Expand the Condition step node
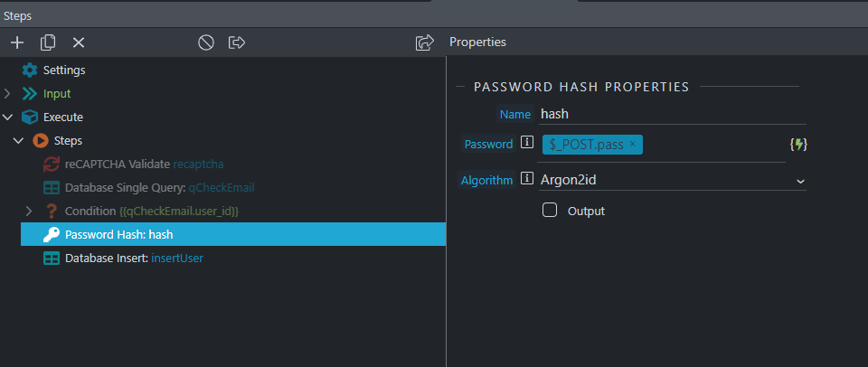The image size is (868, 367). click(29, 212)
